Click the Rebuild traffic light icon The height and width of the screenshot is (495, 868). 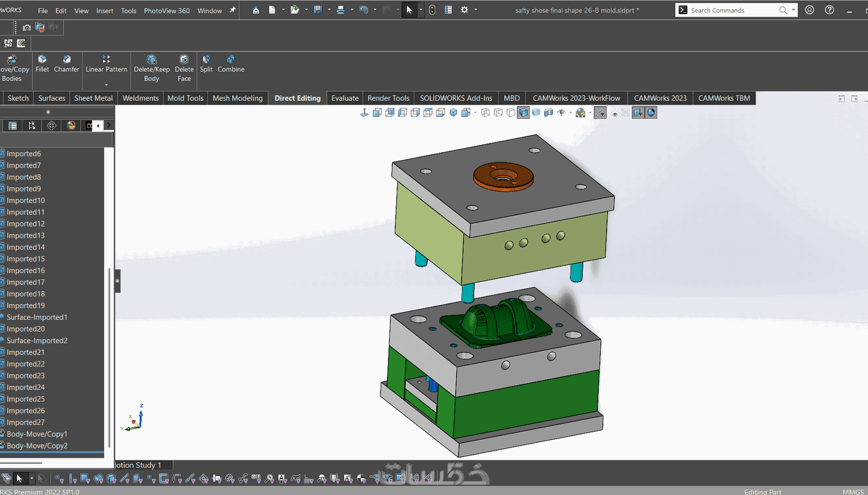tap(432, 10)
